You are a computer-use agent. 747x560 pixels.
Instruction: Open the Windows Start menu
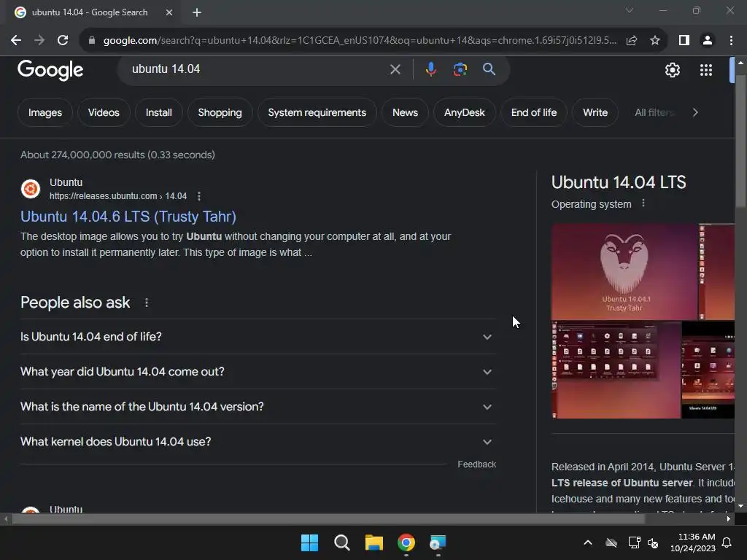pyautogui.click(x=309, y=542)
